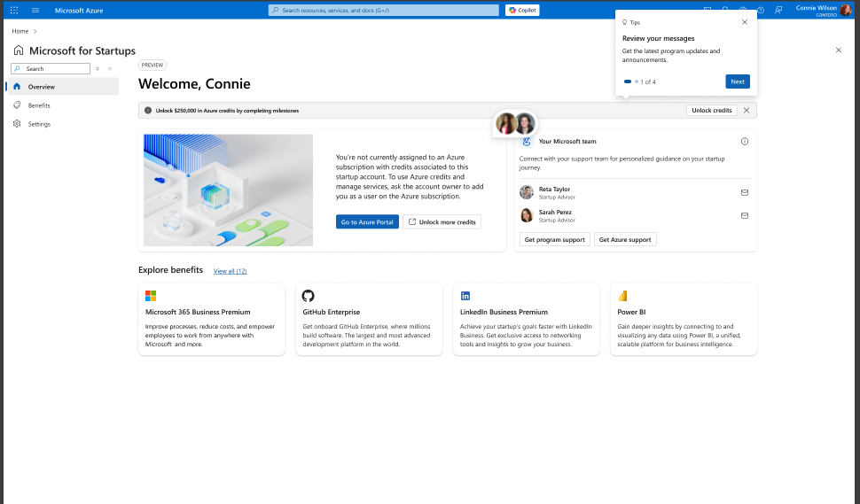Open Power BI card title
The height and width of the screenshot is (504, 860).
(631, 312)
